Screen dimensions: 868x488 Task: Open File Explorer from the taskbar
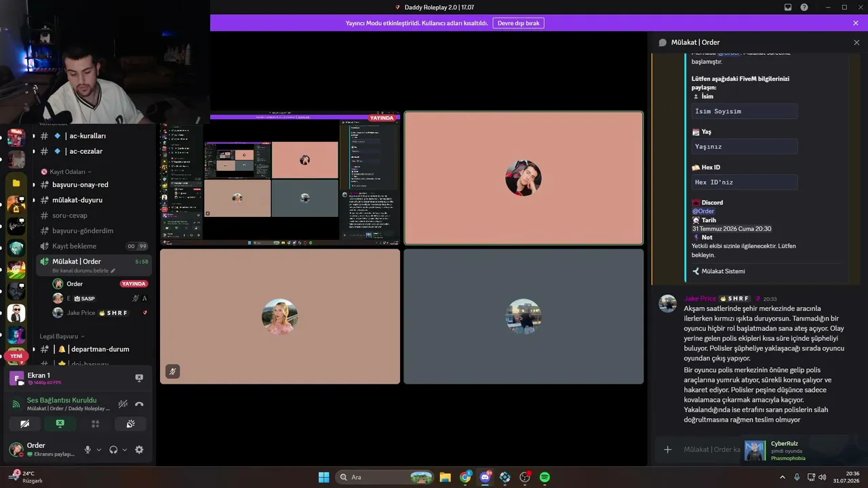445,477
